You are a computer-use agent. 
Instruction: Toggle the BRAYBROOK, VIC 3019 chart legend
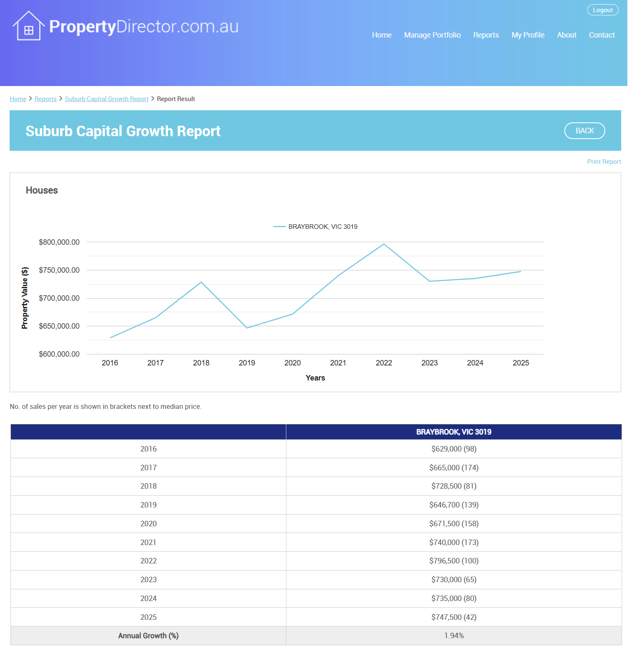[323, 227]
